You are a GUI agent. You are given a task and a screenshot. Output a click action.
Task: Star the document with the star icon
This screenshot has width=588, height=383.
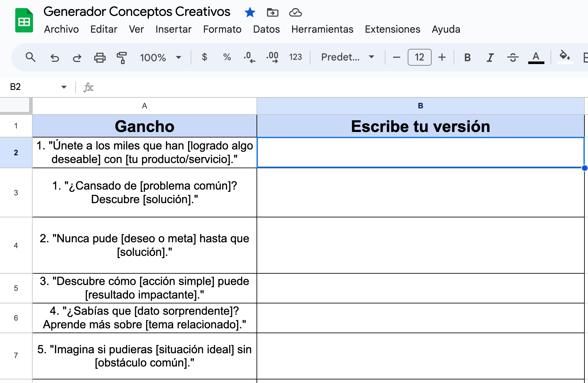pyautogui.click(x=250, y=13)
